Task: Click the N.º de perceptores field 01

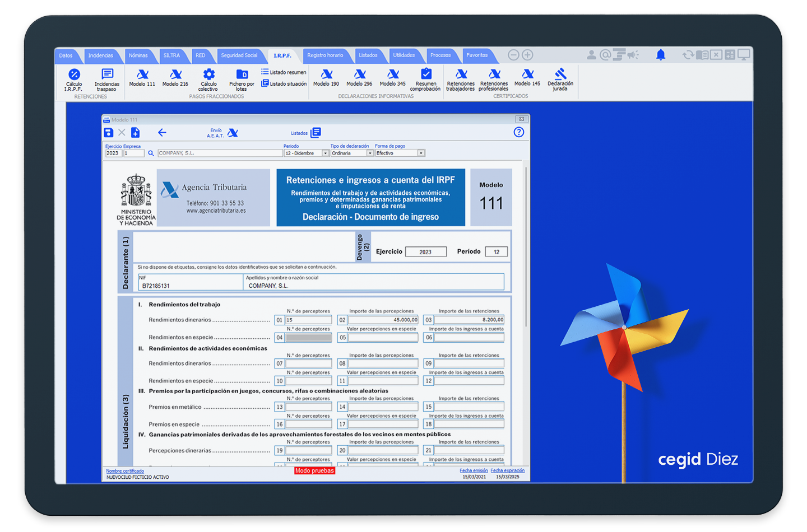Action: 308,320
